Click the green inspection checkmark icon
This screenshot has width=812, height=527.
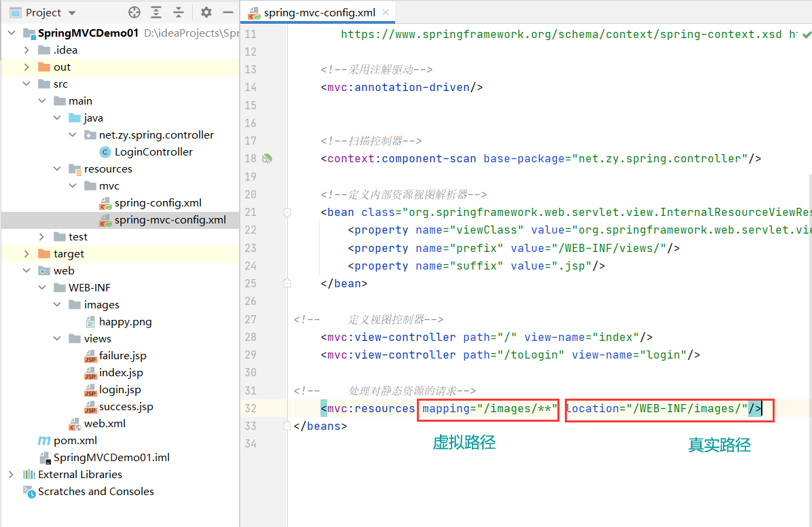click(x=807, y=35)
